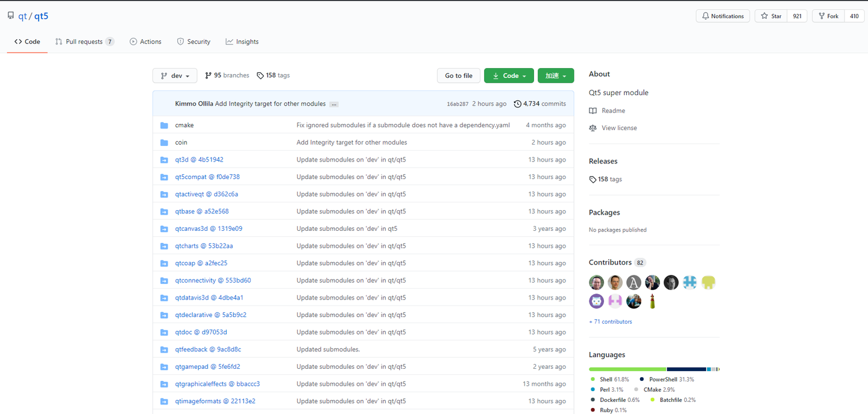
Task: Star the qt5 repository
Action: coord(771,16)
